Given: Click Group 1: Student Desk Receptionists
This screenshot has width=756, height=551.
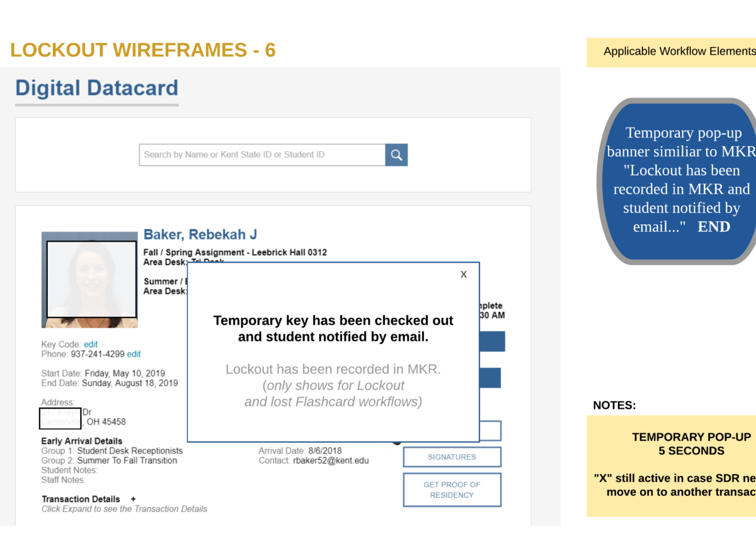Looking at the screenshot, I should (x=112, y=451).
